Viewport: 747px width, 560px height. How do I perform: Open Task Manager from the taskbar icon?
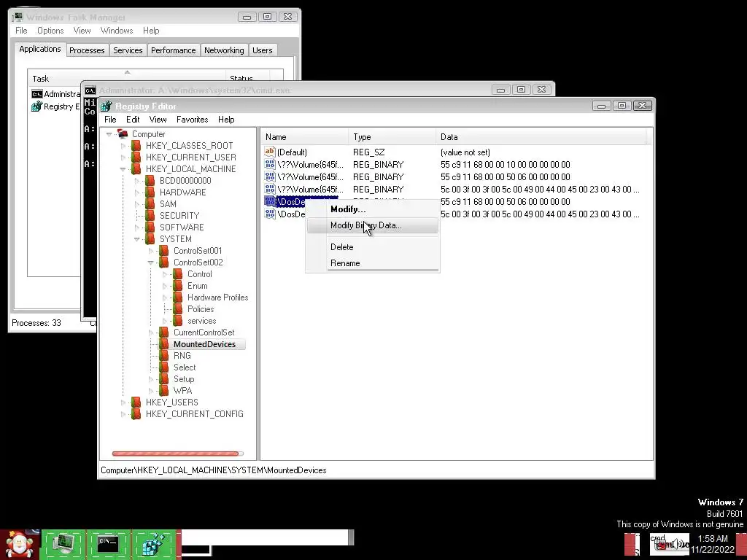tap(63, 544)
